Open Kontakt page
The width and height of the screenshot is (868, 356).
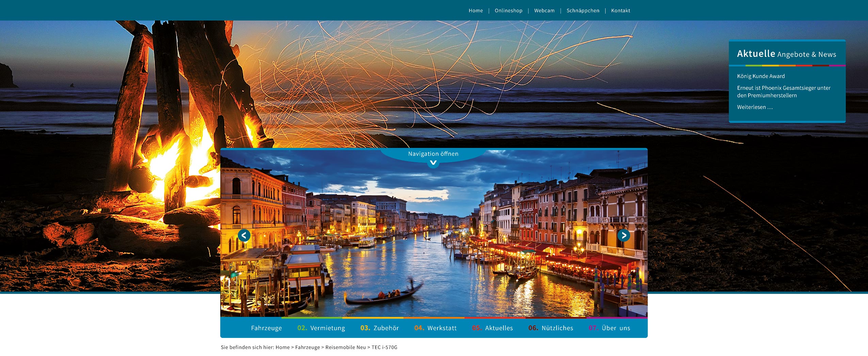click(621, 11)
